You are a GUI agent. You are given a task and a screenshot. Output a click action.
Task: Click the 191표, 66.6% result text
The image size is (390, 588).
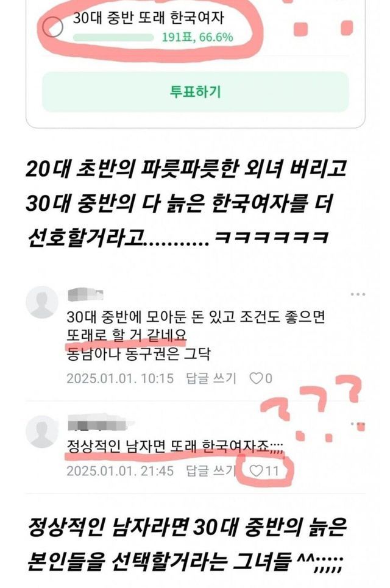[197, 38]
